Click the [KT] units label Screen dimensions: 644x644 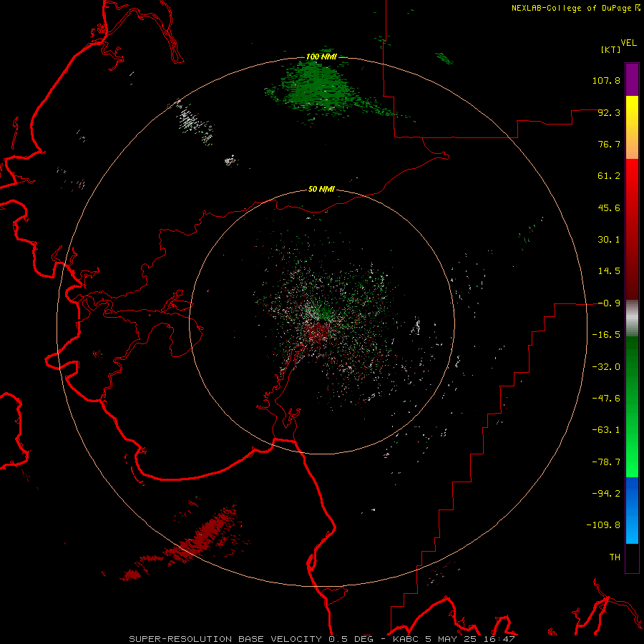[x=611, y=49]
